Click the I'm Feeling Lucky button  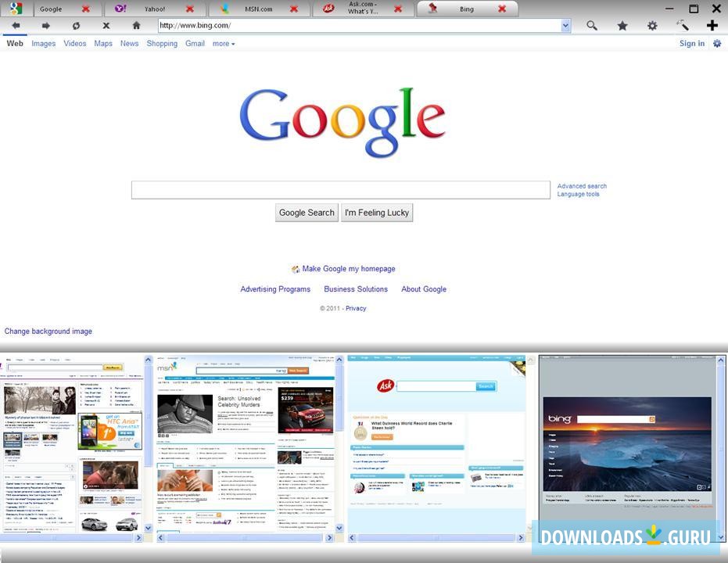click(377, 213)
